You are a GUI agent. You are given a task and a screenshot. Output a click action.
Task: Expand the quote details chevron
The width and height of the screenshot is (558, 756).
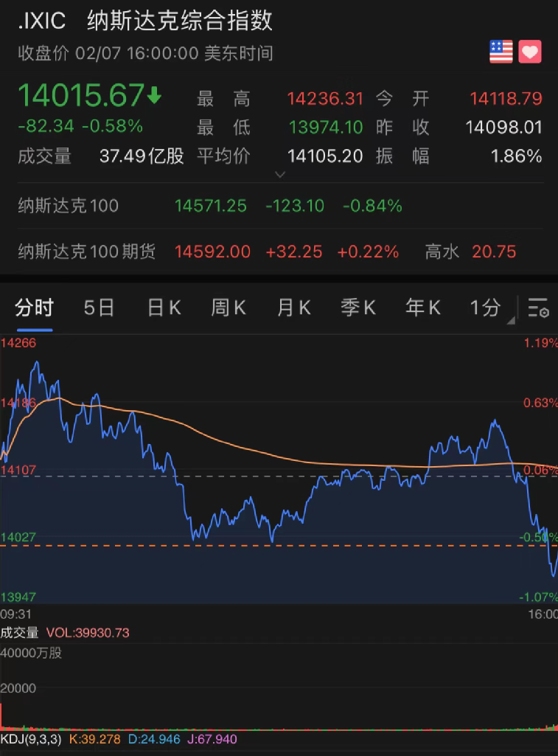click(280, 174)
